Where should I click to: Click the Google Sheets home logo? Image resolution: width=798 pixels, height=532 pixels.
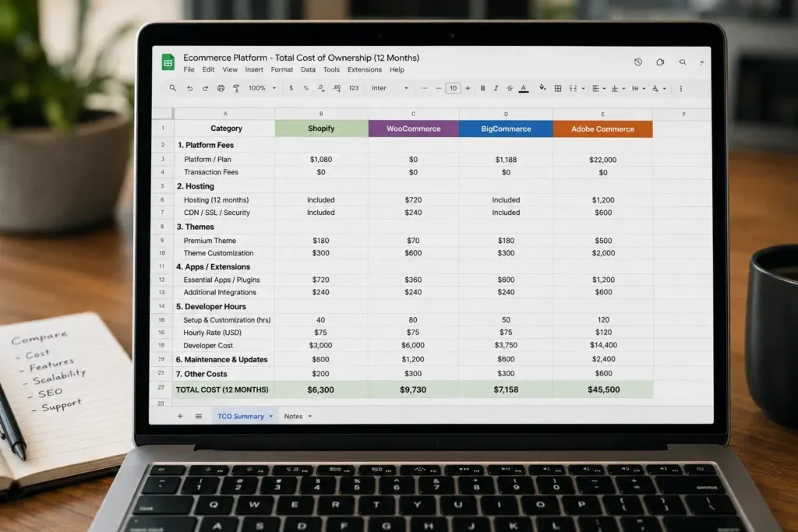(168, 62)
